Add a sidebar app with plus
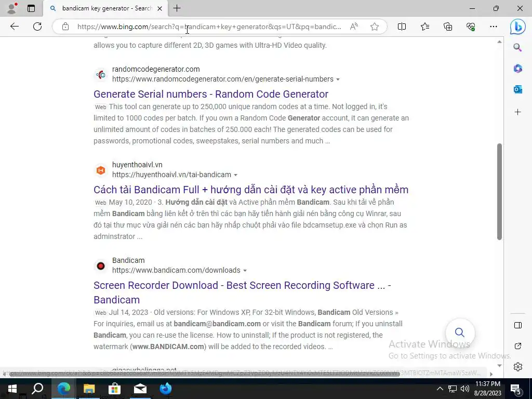The height and width of the screenshot is (399, 532). 518,112
